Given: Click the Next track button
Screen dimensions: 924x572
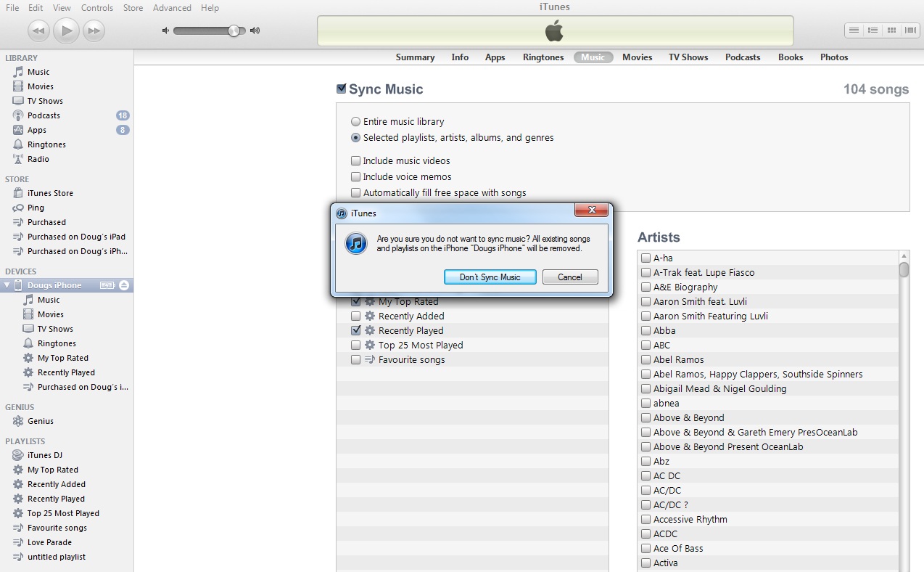Looking at the screenshot, I should [94, 30].
